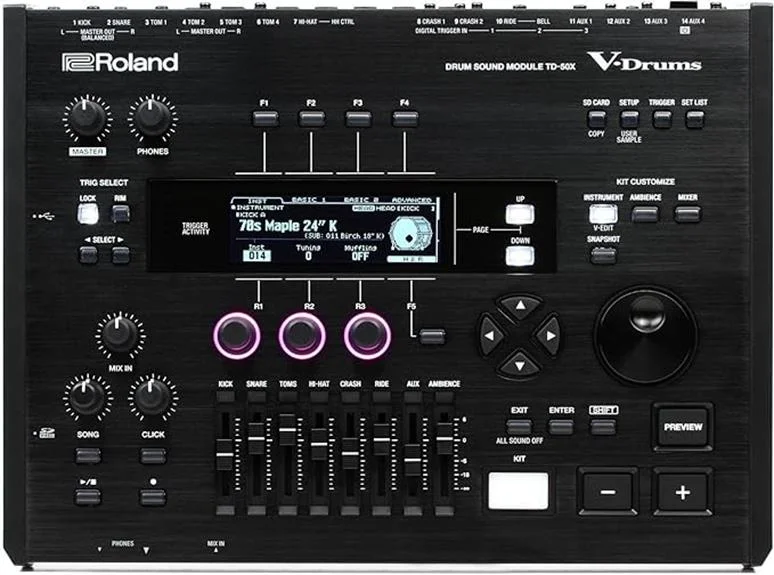The width and height of the screenshot is (774, 575).
Task: Click the CRASH fader handle
Action: [x=350, y=454]
